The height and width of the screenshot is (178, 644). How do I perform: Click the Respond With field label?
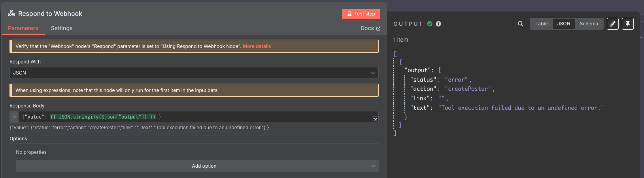(25, 62)
